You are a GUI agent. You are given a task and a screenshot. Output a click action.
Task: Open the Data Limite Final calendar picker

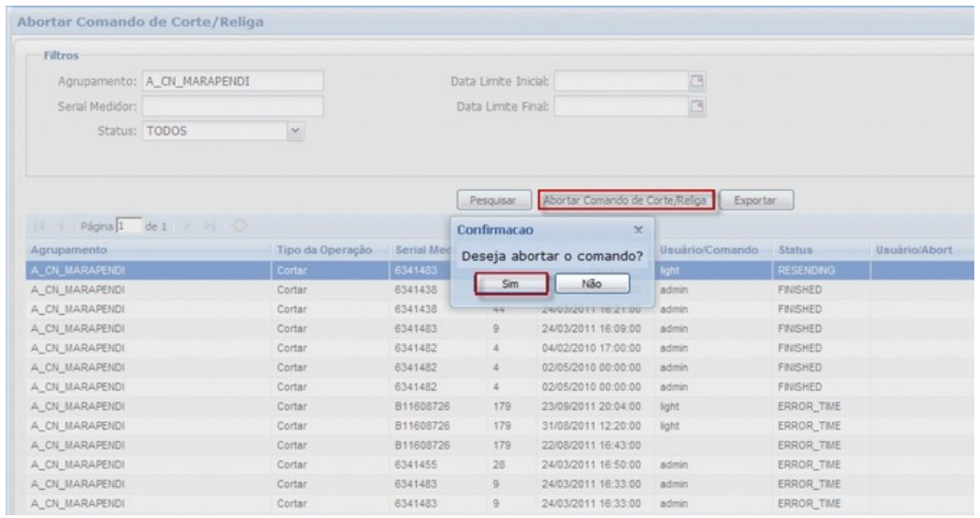pyautogui.click(x=697, y=105)
